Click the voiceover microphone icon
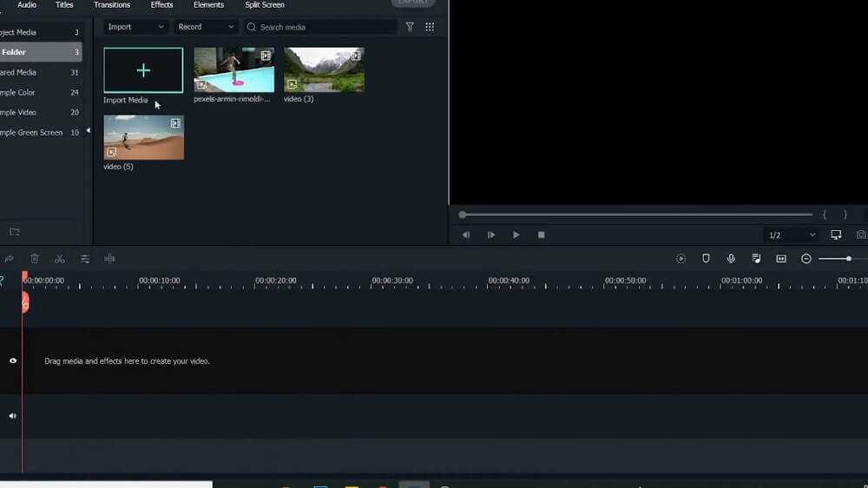868x488 pixels. click(x=731, y=259)
